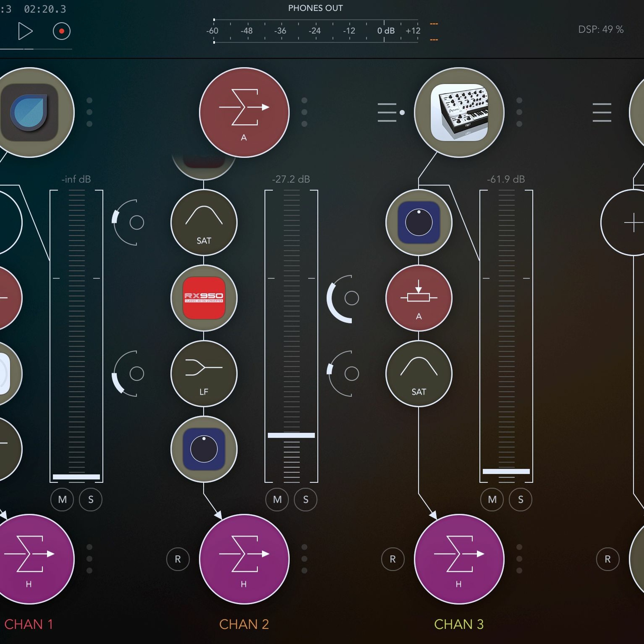Open the three-dot menu beside CHAN 2 output bus
This screenshot has width=644, height=644.
304,559
